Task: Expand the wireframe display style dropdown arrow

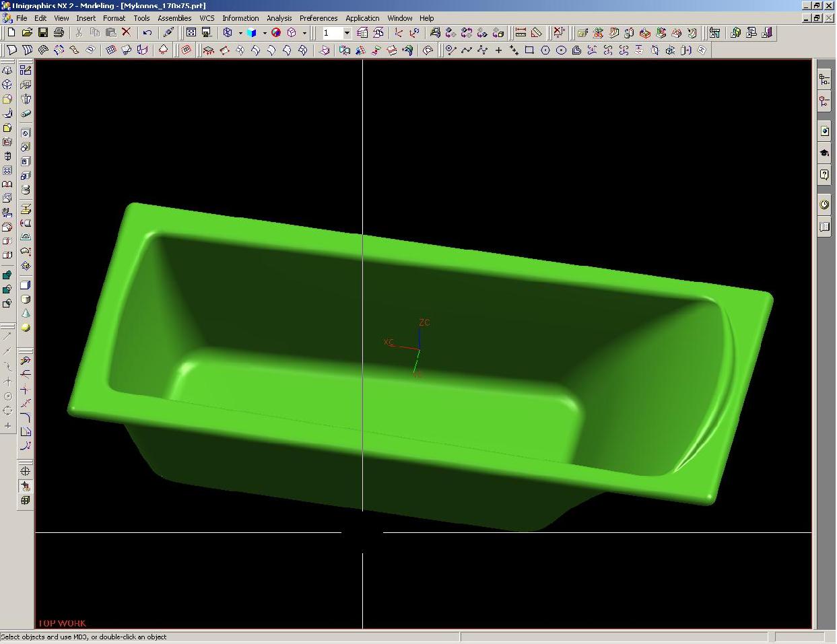Action: pyautogui.click(x=240, y=32)
